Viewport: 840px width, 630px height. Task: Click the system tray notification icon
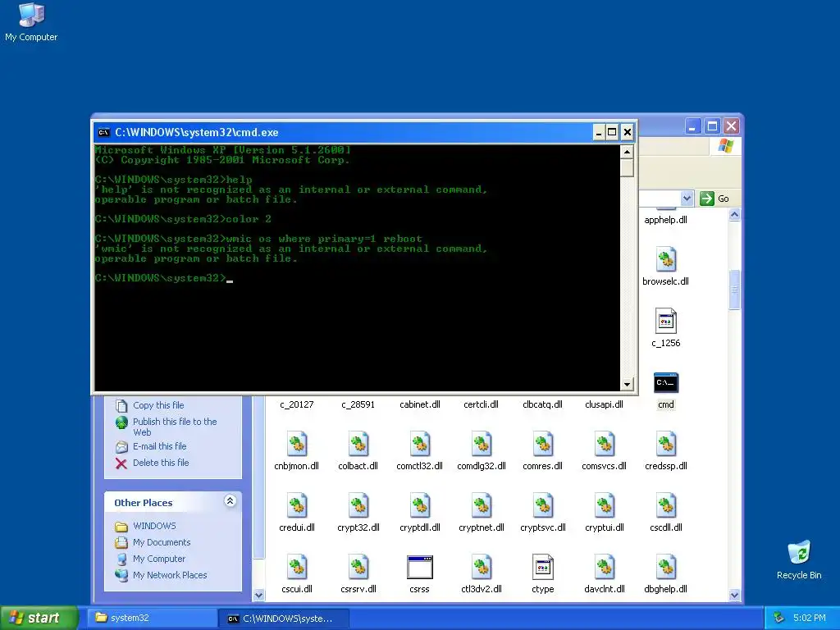click(x=778, y=619)
